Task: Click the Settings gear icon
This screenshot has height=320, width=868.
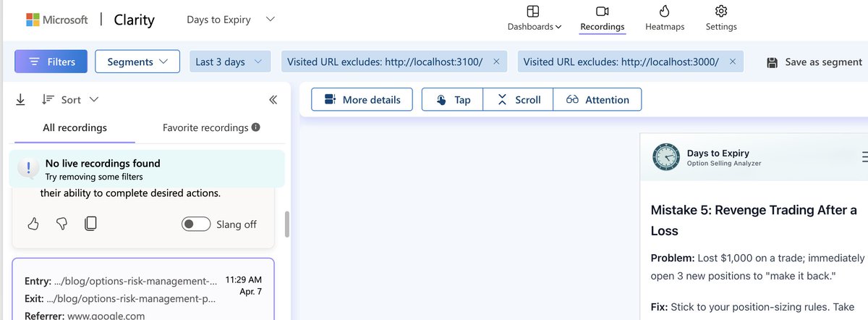Action: 720,11
